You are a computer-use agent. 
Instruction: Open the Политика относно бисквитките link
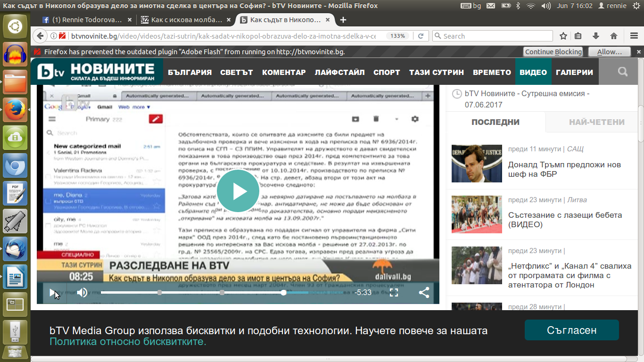tap(128, 342)
